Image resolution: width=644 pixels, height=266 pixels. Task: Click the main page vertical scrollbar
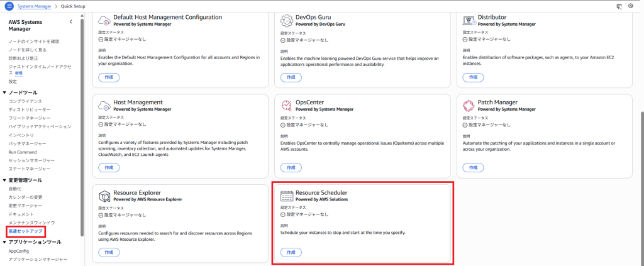(641, 157)
